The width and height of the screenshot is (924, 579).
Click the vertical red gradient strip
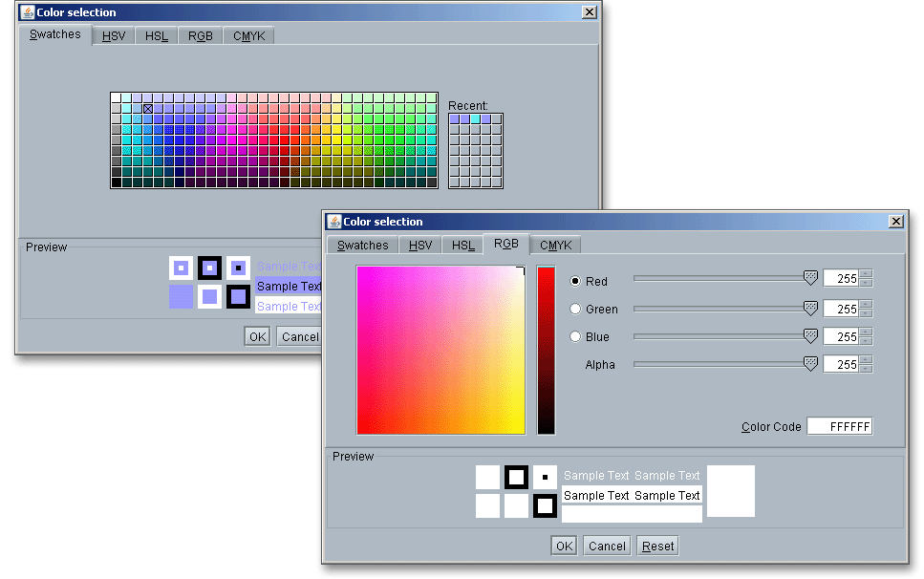[546, 350]
